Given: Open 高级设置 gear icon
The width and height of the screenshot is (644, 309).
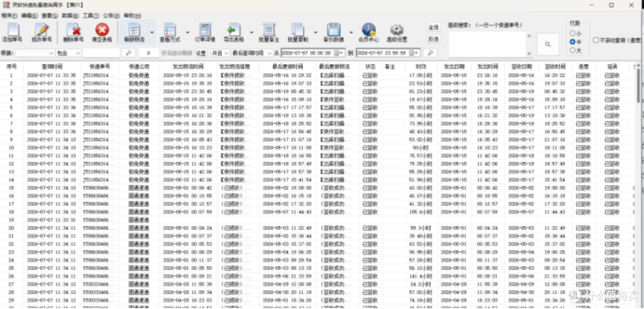Looking at the screenshot, I should (x=397, y=32).
